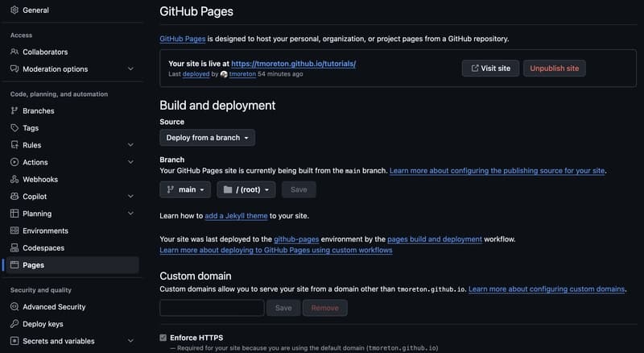The height and width of the screenshot is (353, 644).
Task: Open the main branch selector dropdown
Action: [185, 189]
